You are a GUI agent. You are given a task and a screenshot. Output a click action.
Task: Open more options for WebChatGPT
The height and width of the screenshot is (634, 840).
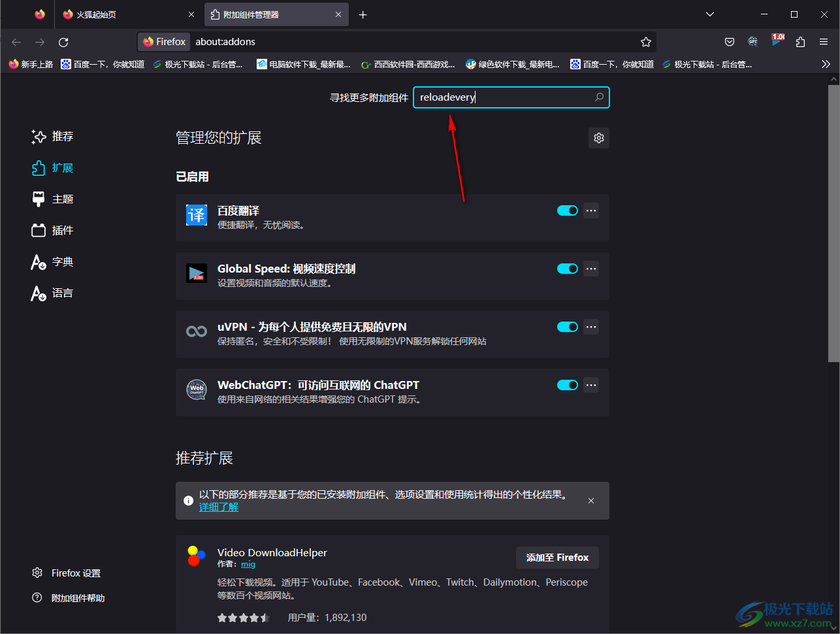pyautogui.click(x=591, y=385)
